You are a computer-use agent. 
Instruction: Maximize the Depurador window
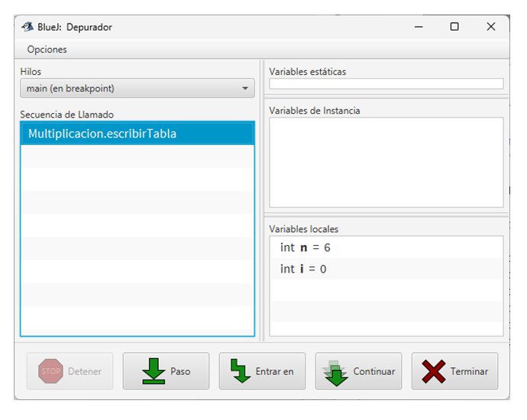(x=454, y=27)
